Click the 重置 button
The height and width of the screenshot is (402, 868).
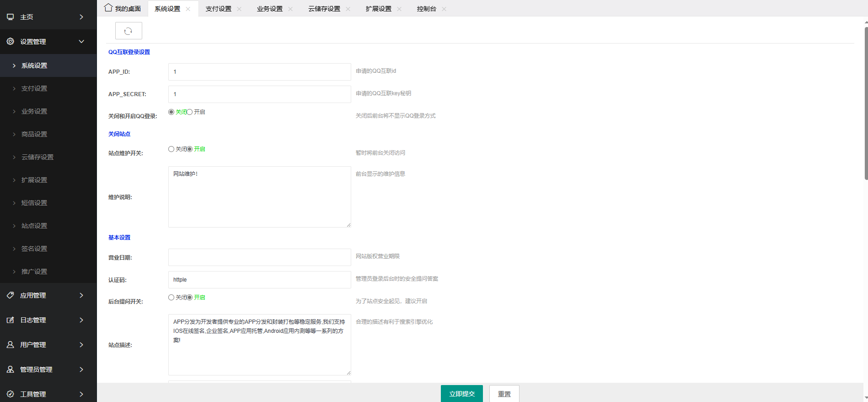tap(504, 394)
